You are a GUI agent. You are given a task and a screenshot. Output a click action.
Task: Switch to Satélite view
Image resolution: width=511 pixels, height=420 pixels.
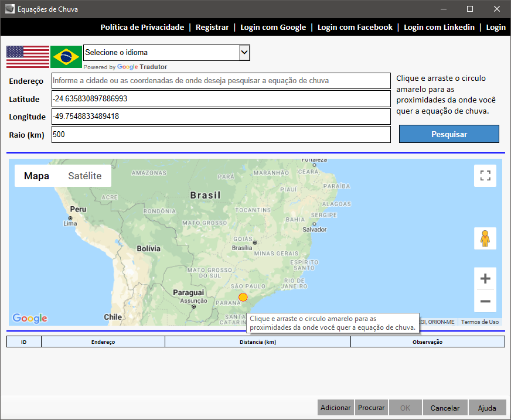point(85,176)
